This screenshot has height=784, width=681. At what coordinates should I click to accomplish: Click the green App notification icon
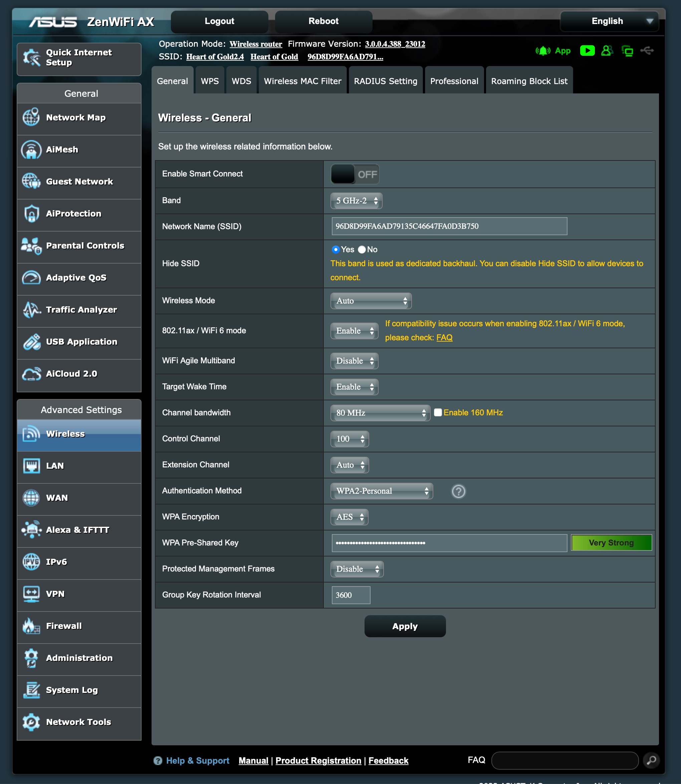pyautogui.click(x=543, y=50)
